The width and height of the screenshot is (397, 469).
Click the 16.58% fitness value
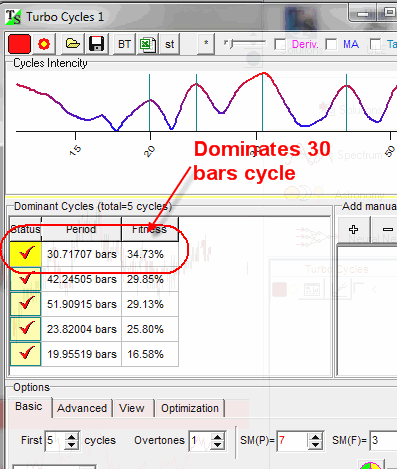click(145, 354)
